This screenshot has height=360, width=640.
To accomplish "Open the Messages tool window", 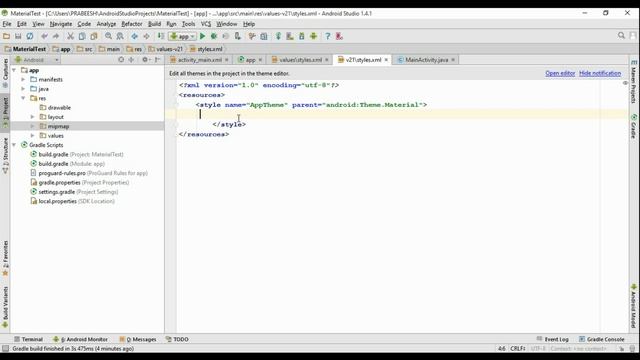I will pyautogui.click(x=138, y=339).
